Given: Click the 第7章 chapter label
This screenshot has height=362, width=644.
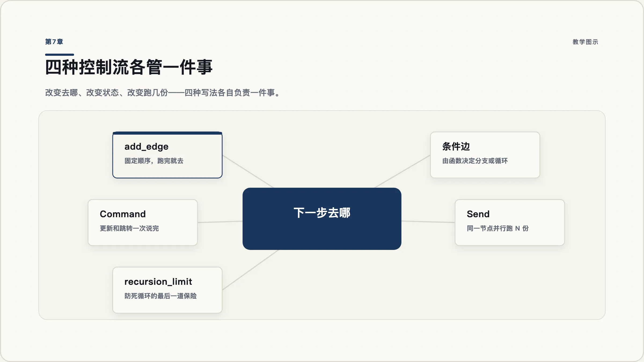Looking at the screenshot, I should (x=54, y=42).
